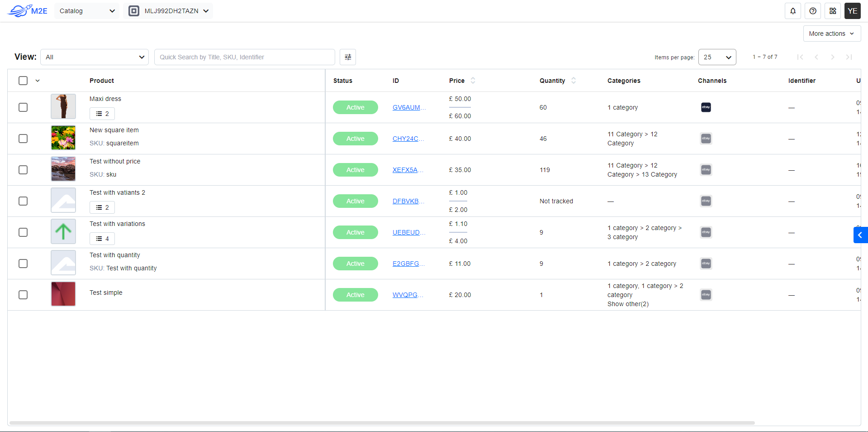Viewport: 868px width, 432px height.
Task: Open product ID link GV6AUM
Action: (x=408, y=107)
